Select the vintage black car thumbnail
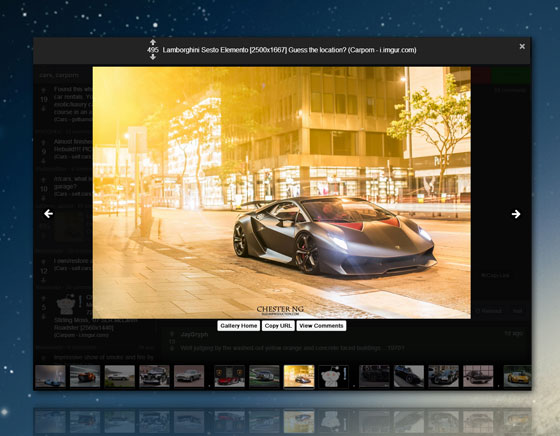 pyautogui.click(x=154, y=376)
